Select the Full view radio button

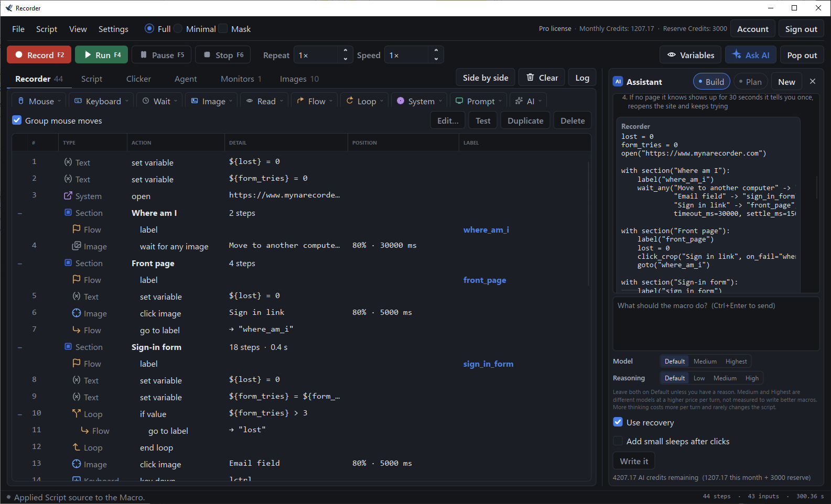click(x=149, y=28)
